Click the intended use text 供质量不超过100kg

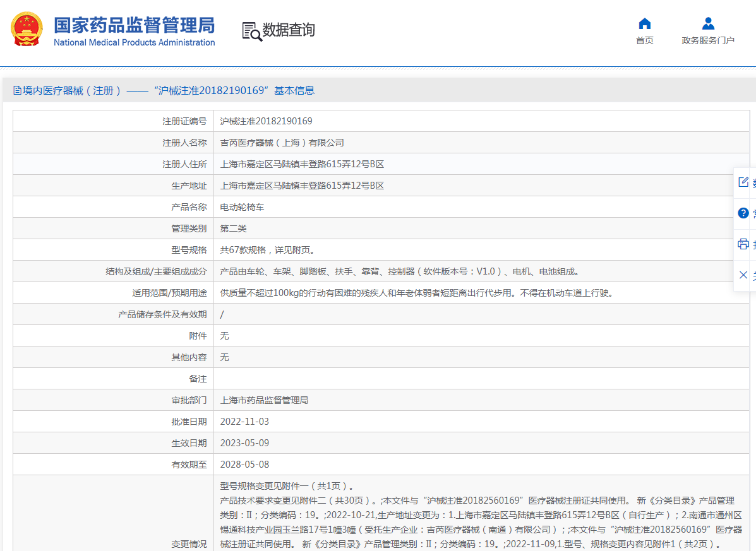point(418,293)
